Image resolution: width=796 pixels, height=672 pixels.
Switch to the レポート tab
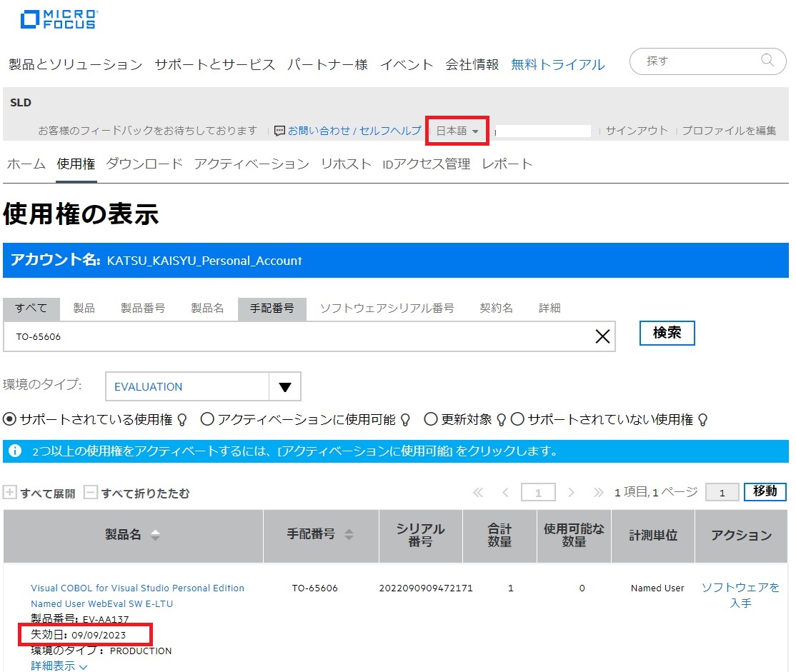(x=507, y=164)
